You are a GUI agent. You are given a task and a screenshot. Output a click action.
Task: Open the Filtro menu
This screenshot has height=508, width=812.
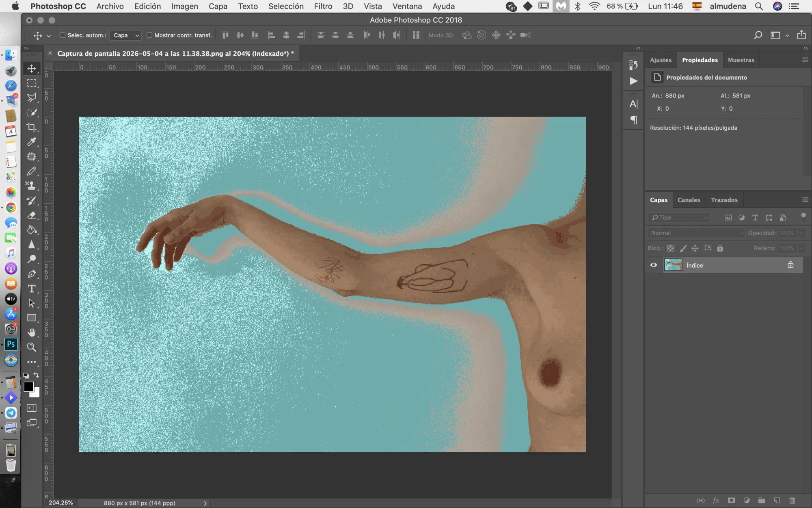point(323,6)
